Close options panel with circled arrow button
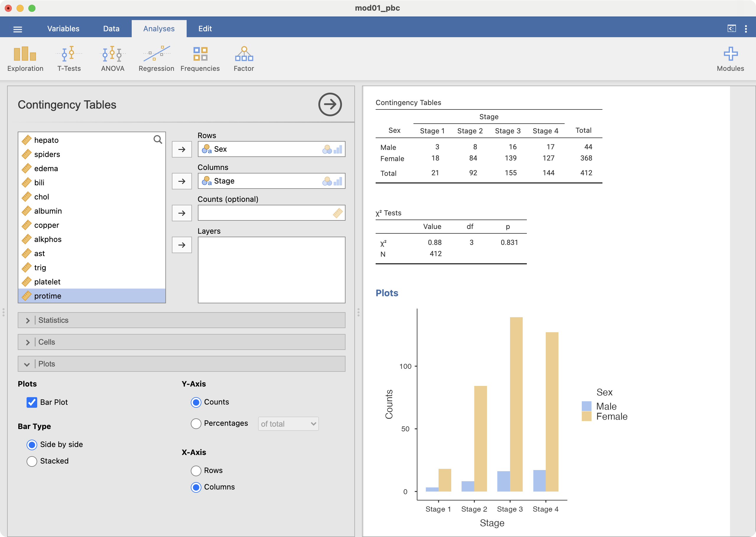Image resolution: width=756 pixels, height=537 pixels. coord(330,104)
